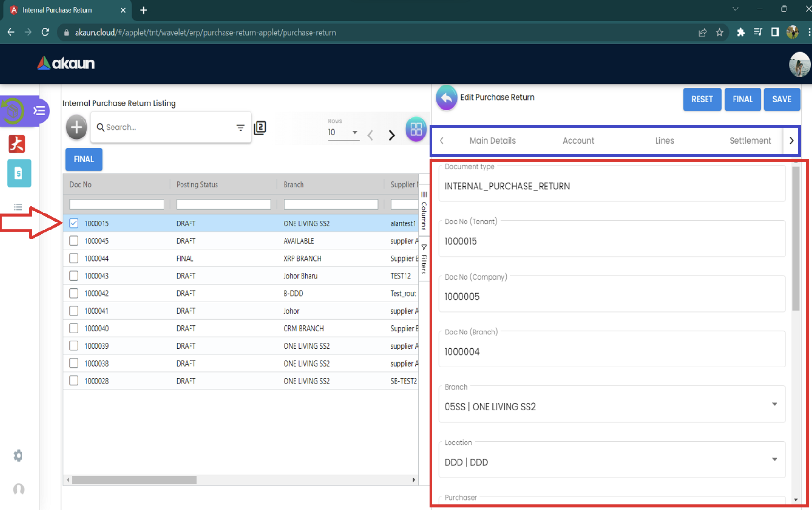Image resolution: width=812 pixels, height=512 pixels.
Task: Open the search filter options icon
Action: point(240,128)
